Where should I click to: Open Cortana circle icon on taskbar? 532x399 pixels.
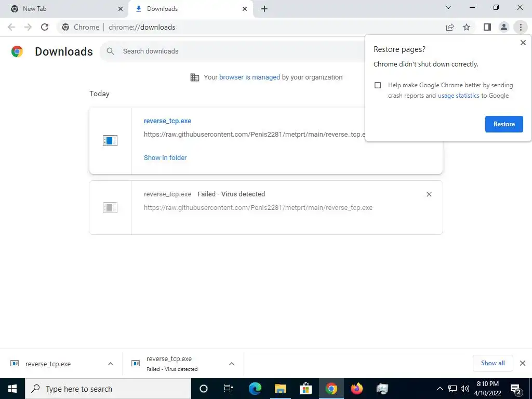[x=204, y=389]
